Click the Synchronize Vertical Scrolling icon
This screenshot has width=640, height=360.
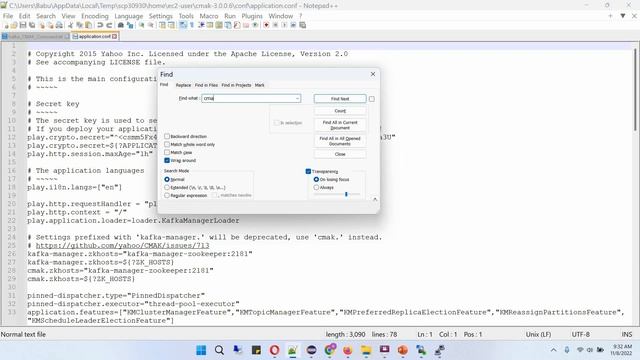pyautogui.click(x=162, y=25)
